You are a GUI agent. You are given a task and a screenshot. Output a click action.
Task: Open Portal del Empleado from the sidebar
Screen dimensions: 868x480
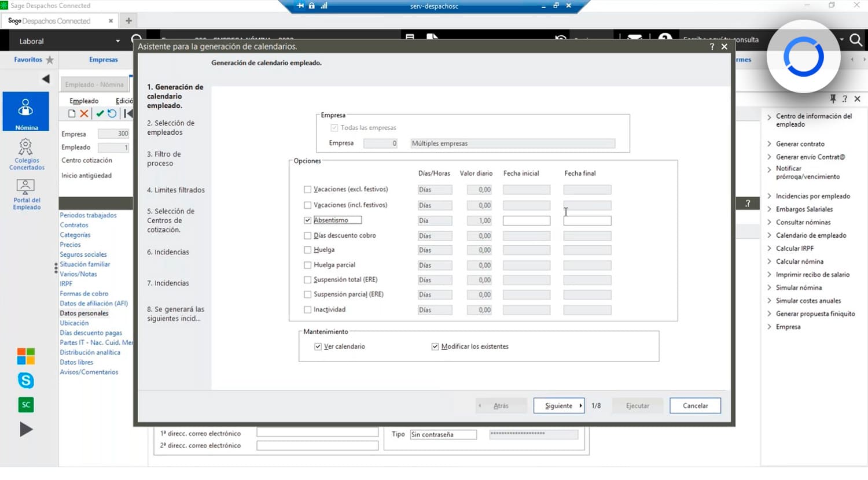click(25, 193)
